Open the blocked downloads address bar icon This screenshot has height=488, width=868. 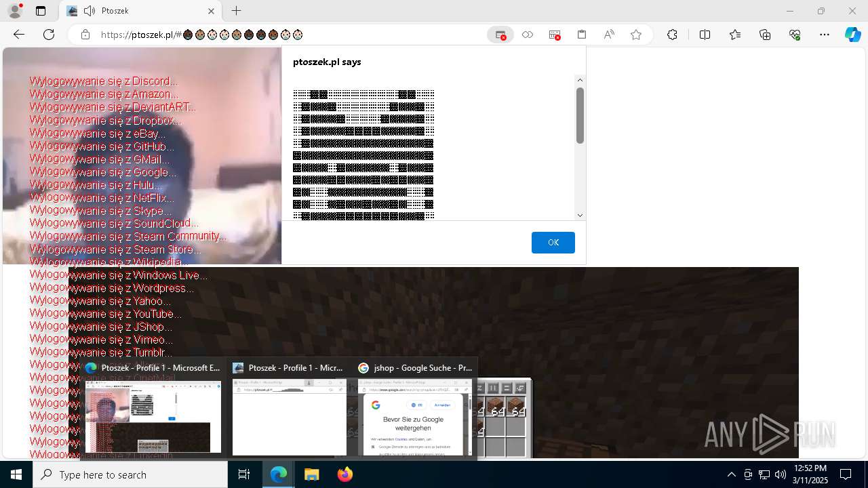(x=555, y=35)
